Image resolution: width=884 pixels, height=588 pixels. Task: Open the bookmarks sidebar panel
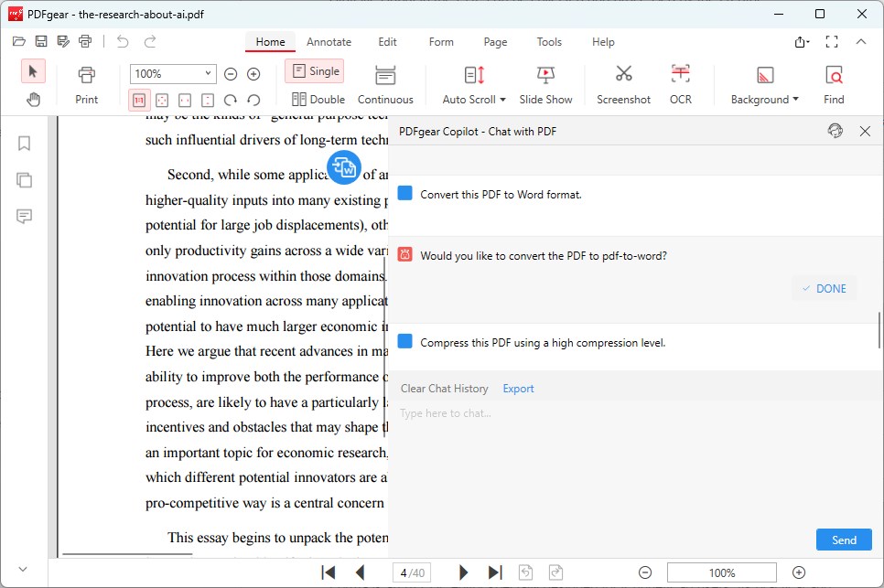point(25,144)
